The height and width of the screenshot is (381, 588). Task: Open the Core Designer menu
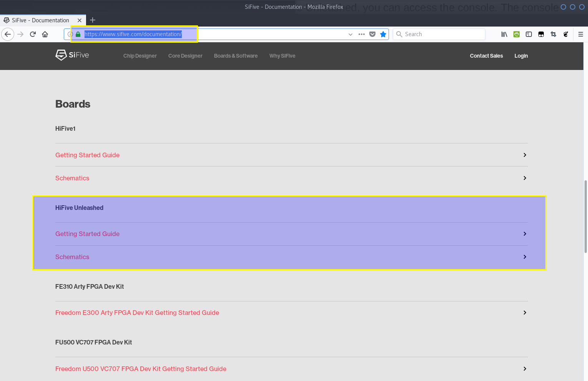pos(185,56)
